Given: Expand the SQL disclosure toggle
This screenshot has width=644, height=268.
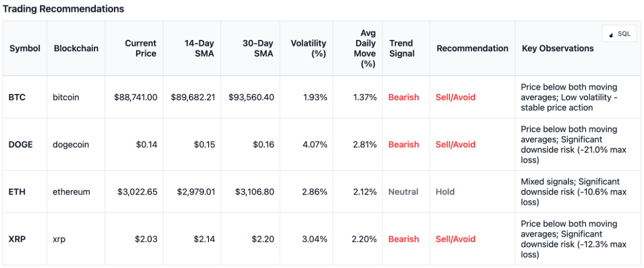Looking at the screenshot, I should 619,34.
